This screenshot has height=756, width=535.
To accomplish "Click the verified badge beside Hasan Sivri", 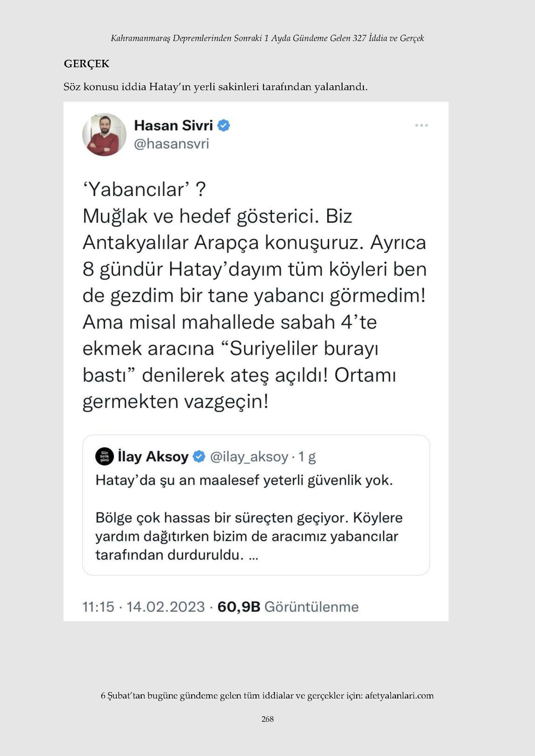I will coord(224,126).
